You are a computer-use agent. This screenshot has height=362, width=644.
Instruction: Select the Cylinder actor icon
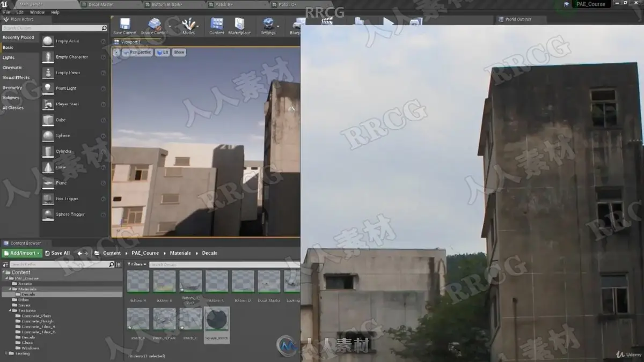[48, 151]
